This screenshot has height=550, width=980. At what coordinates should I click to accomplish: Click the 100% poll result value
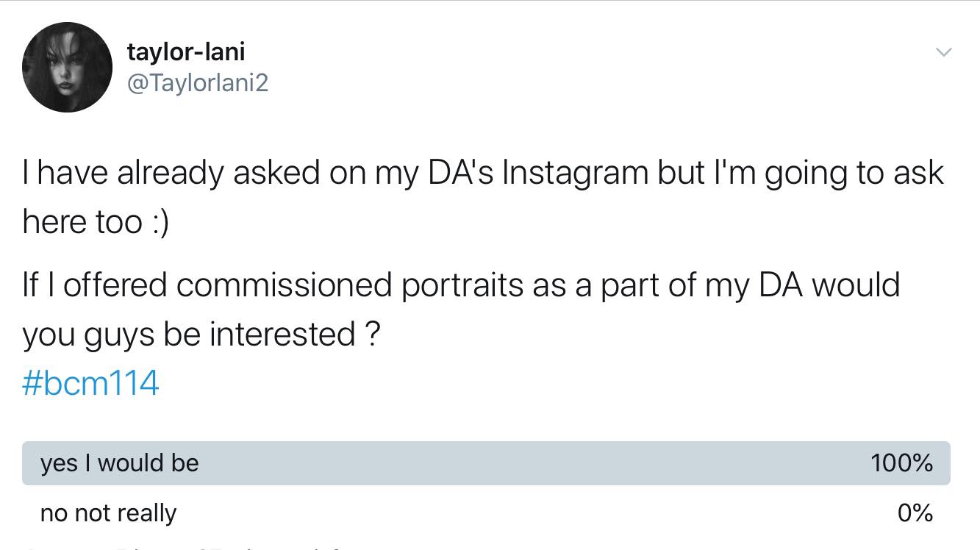pyautogui.click(x=901, y=463)
